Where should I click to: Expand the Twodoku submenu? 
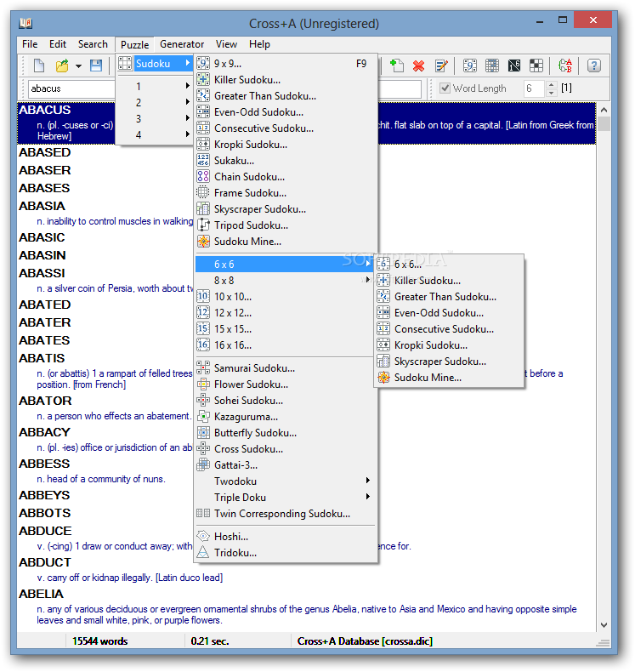[x=286, y=481]
